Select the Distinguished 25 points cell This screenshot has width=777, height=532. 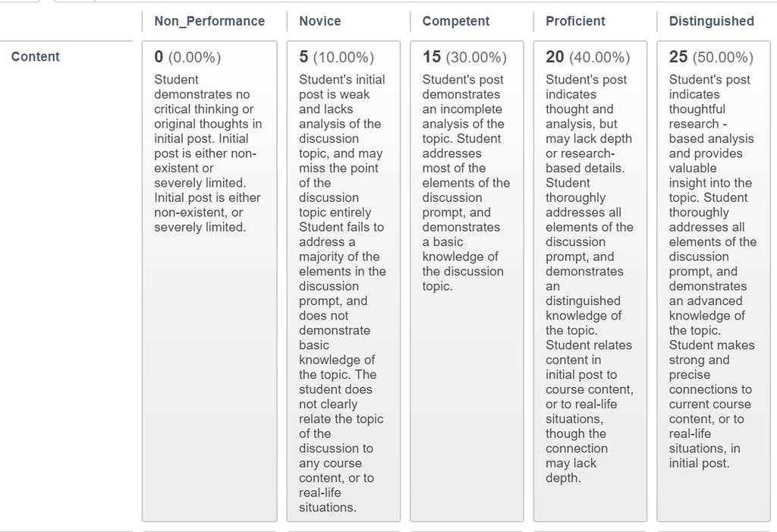point(713,281)
